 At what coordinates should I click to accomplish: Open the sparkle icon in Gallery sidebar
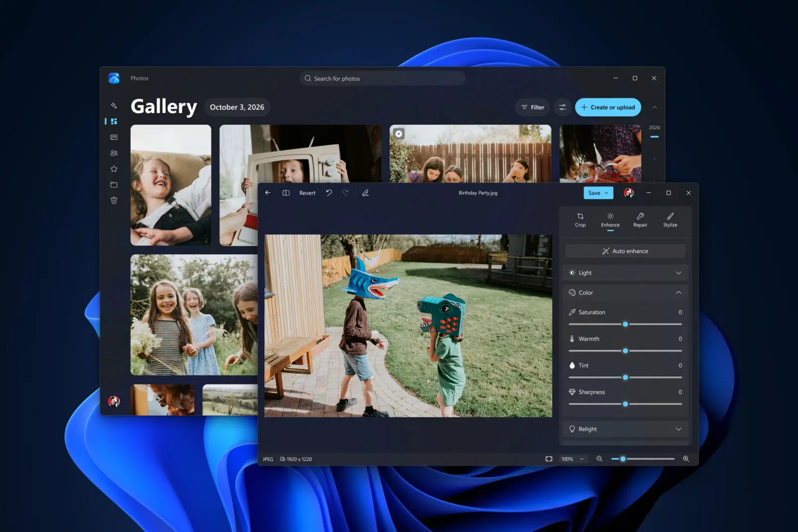pos(114,106)
